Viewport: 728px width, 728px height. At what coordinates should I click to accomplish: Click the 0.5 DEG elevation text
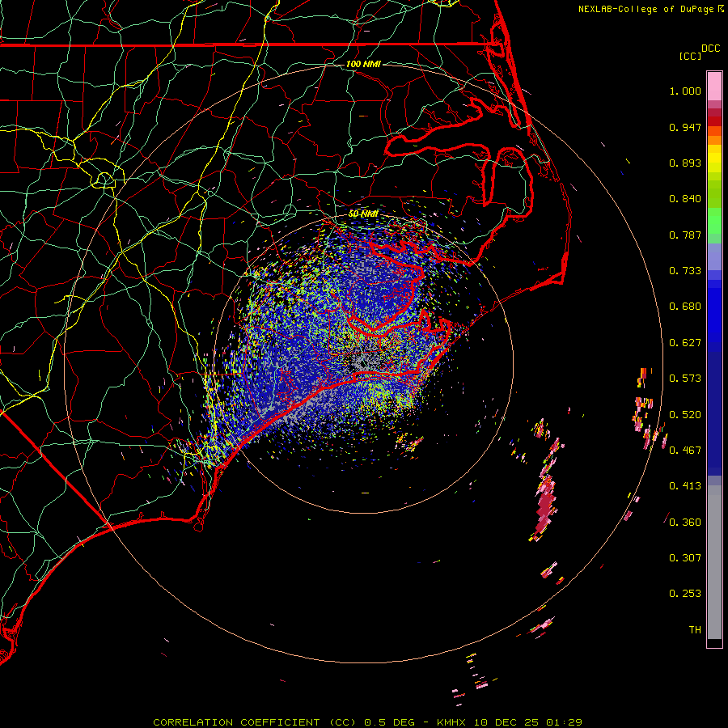pyautogui.click(x=389, y=722)
